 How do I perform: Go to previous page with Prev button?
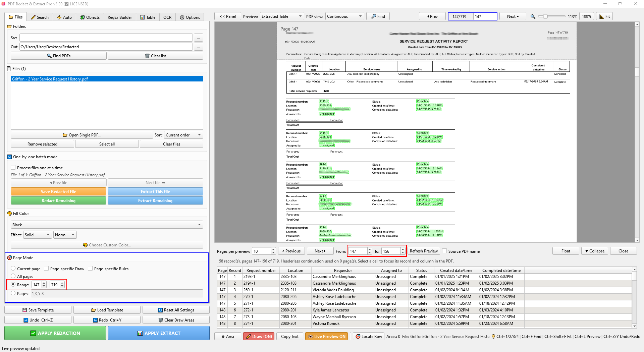[x=432, y=16]
